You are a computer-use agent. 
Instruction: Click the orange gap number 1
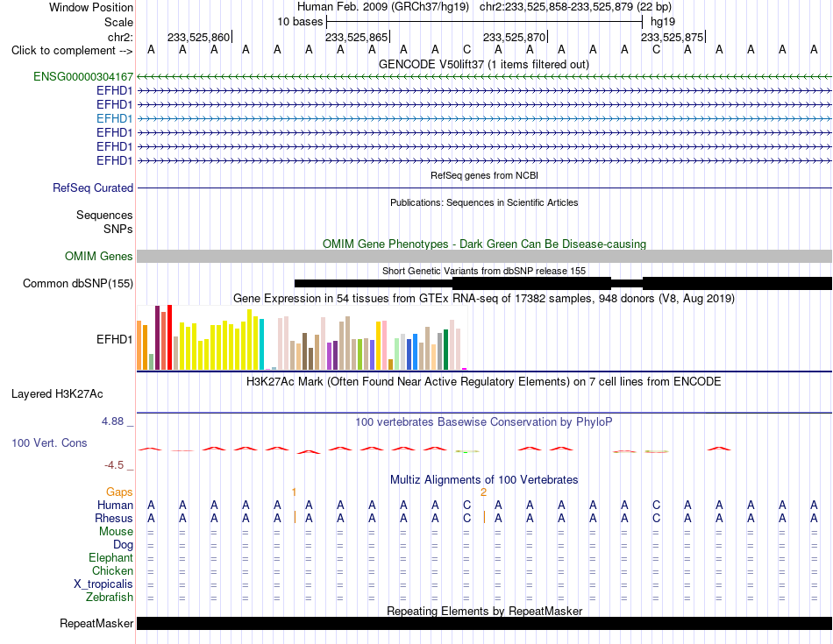pos(294,492)
